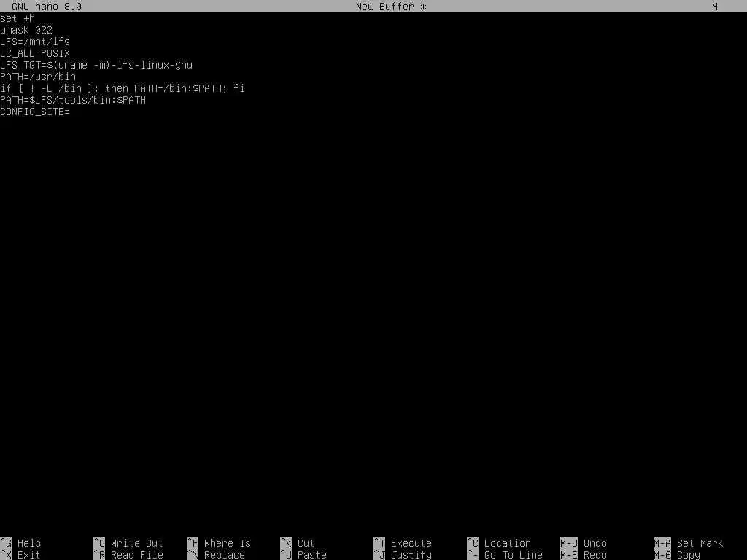Viewport: 747px width, 560px height.
Task: Click the PATH=$LFS/tools/bin:$PATH line
Action: (x=73, y=100)
